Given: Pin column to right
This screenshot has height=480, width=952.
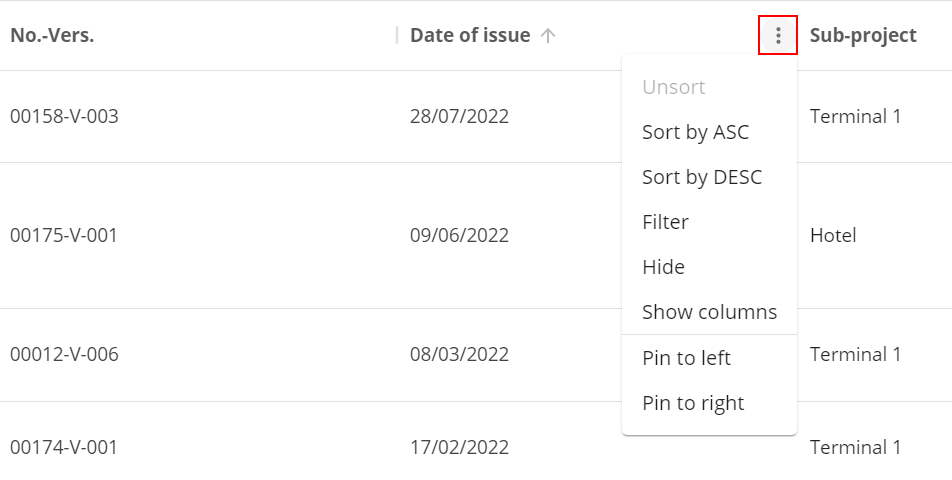Looking at the screenshot, I should (x=693, y=403).
